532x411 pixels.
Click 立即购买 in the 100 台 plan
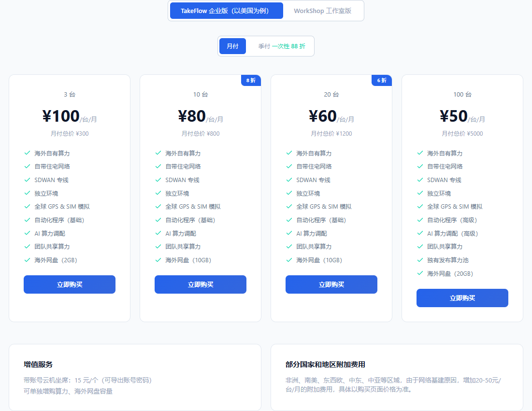pyautogui.click(x=462, y=298)
